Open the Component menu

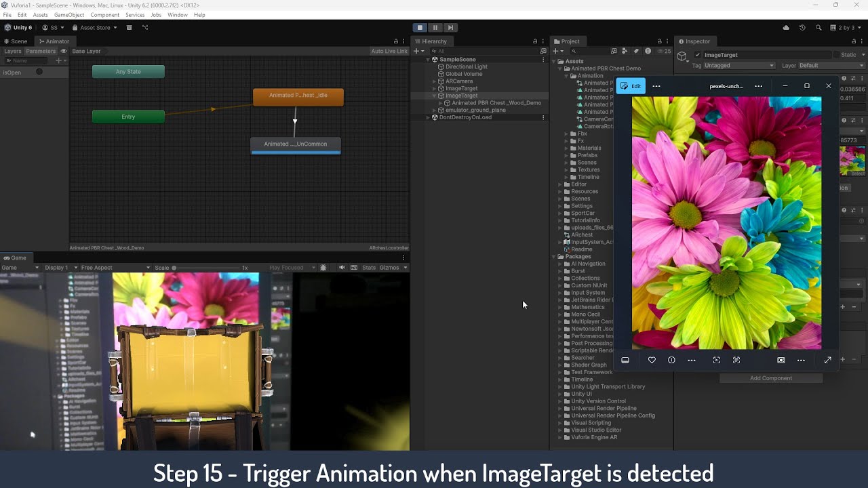coord(104,15)
